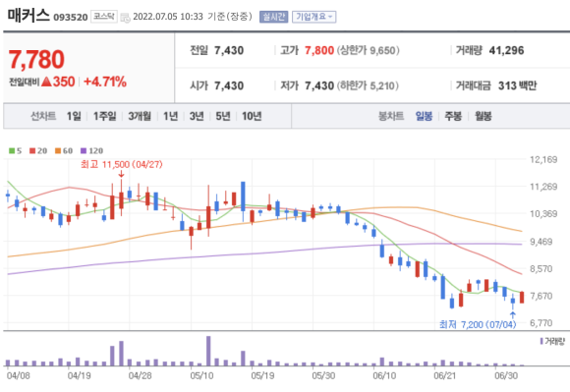570x392 pixels.
Task: Click the 12,169 price axis label
Action: [x=543, y=159]
